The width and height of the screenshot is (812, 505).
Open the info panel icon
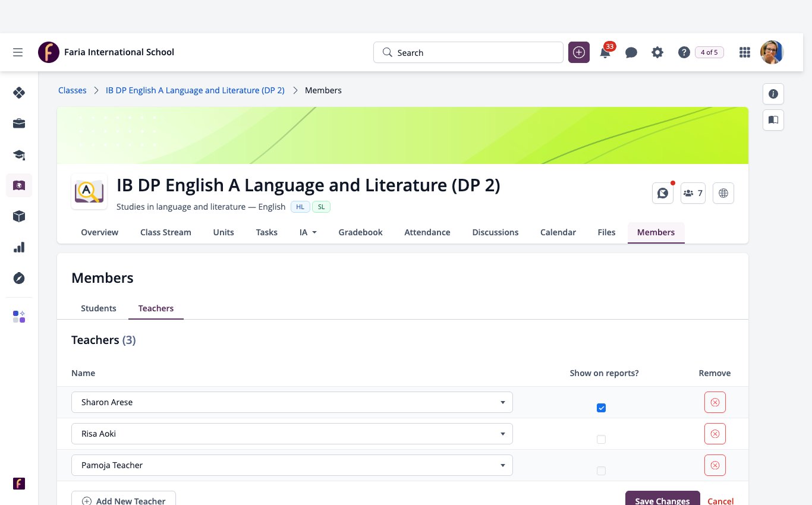click(x=773, y=94)
